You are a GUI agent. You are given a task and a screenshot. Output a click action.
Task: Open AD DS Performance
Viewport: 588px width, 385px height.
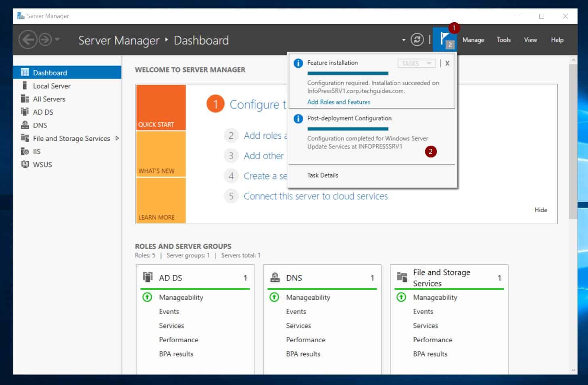click(x=179, y=340)
